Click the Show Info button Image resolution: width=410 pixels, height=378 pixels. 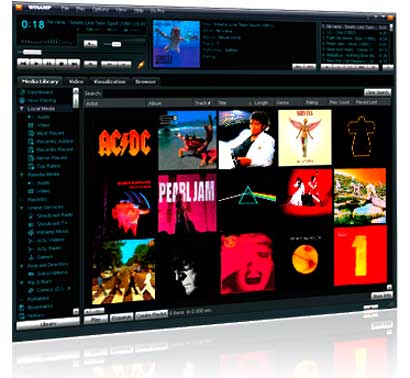tap(382, 295)
